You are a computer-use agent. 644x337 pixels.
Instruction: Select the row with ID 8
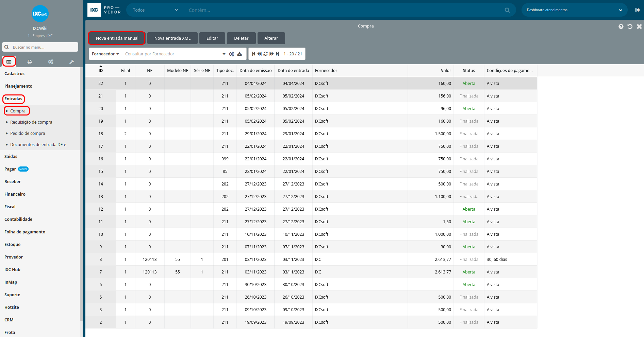(x=311, y=260)
